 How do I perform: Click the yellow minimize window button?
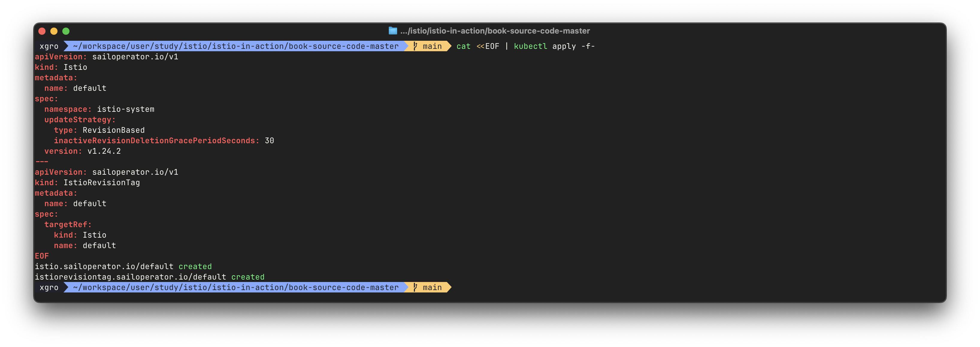(x=54, y=31)
